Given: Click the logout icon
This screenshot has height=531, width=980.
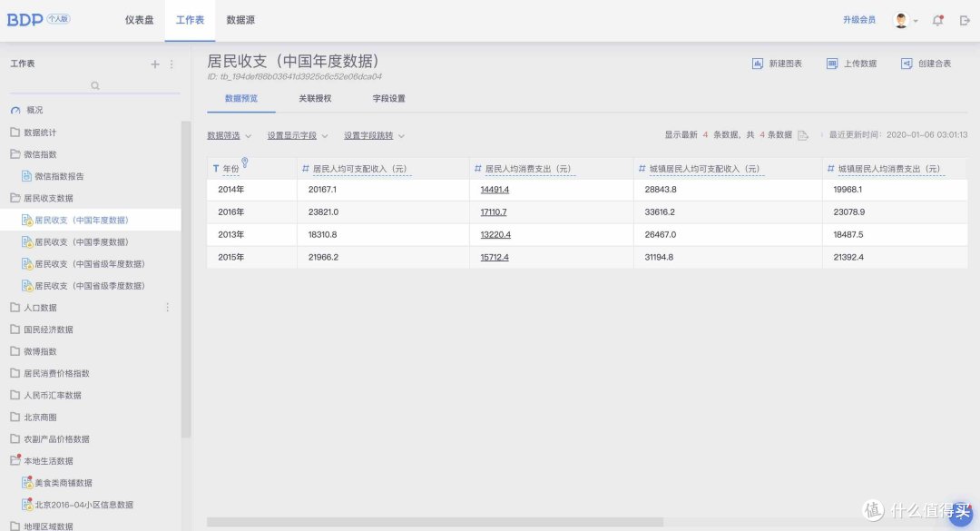Looking at the screenshot, I should (965, 20).
